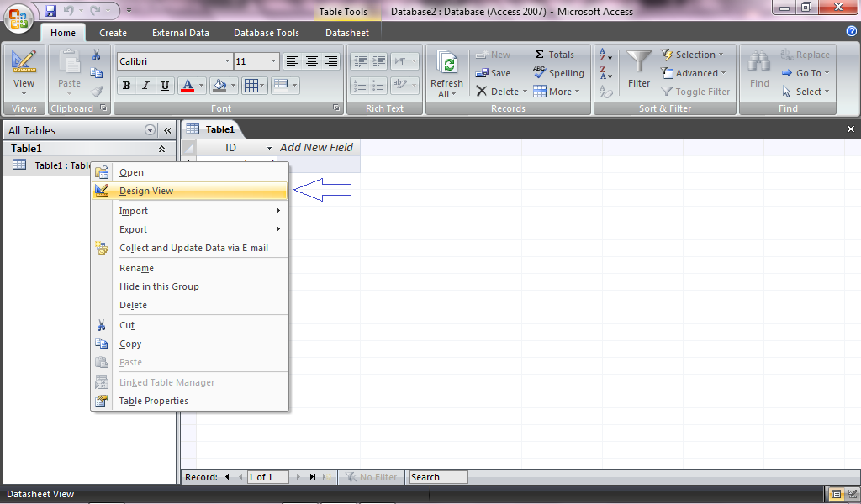Image resolution: width=861 pixels, height=504 pixels.
Task: Click the Gridlines icon in Font group
Action: click(x=251, y=85)
